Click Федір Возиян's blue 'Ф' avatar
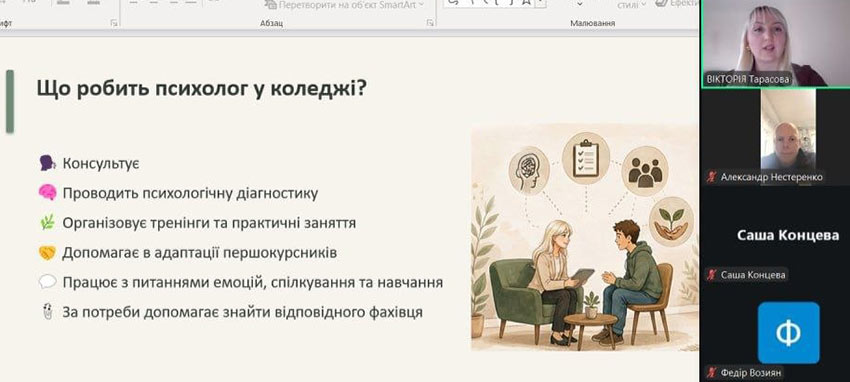Screen dimensions: 850x382 [x=788, y=333]
